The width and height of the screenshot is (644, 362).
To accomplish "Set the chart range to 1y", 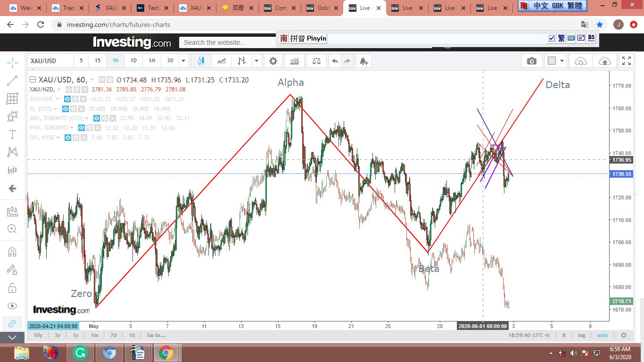I will (75, 335).
